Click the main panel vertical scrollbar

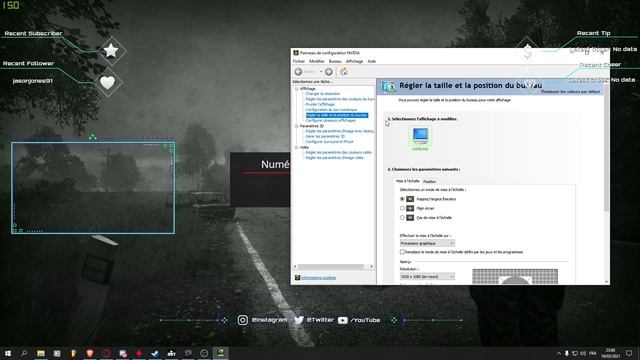pos(606,147)
